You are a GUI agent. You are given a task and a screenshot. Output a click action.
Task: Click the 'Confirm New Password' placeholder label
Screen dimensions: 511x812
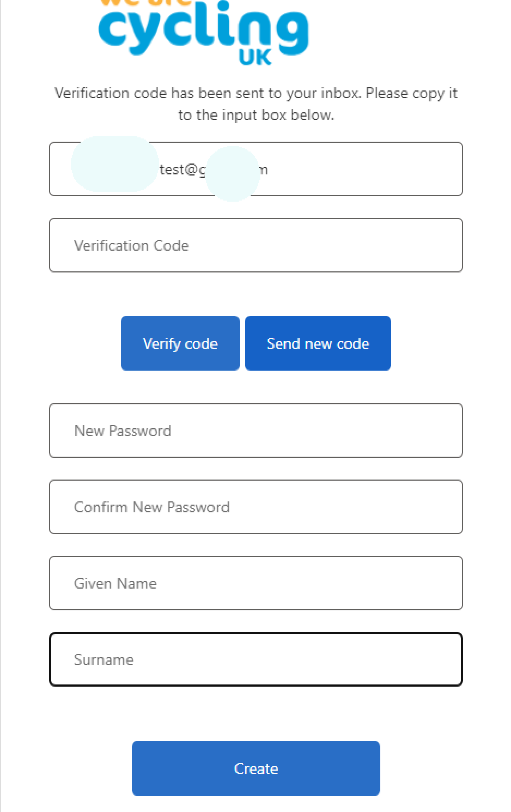click(152, 507)
